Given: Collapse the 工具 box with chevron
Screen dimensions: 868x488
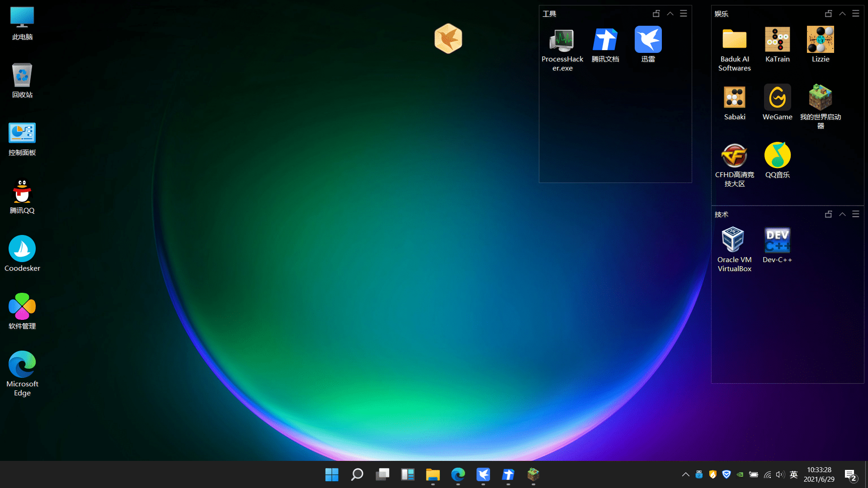Looking at the screenshot, I should pos(670,14).
